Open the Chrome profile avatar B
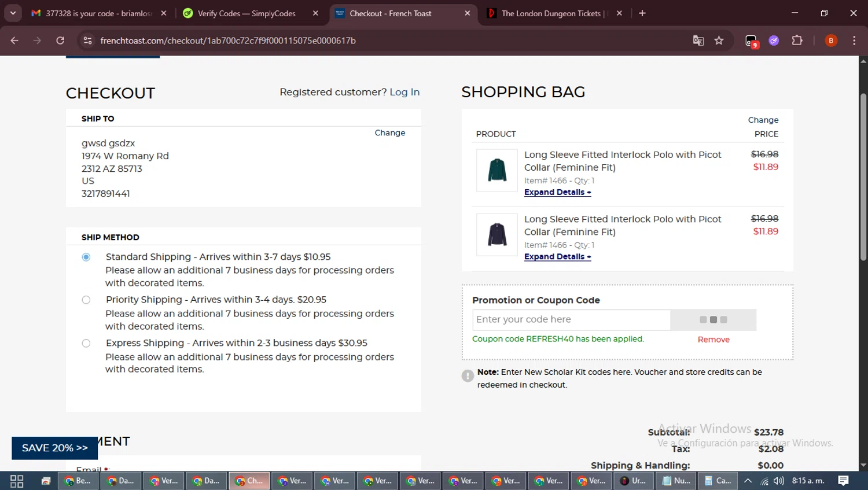 (x=831, y=40)
